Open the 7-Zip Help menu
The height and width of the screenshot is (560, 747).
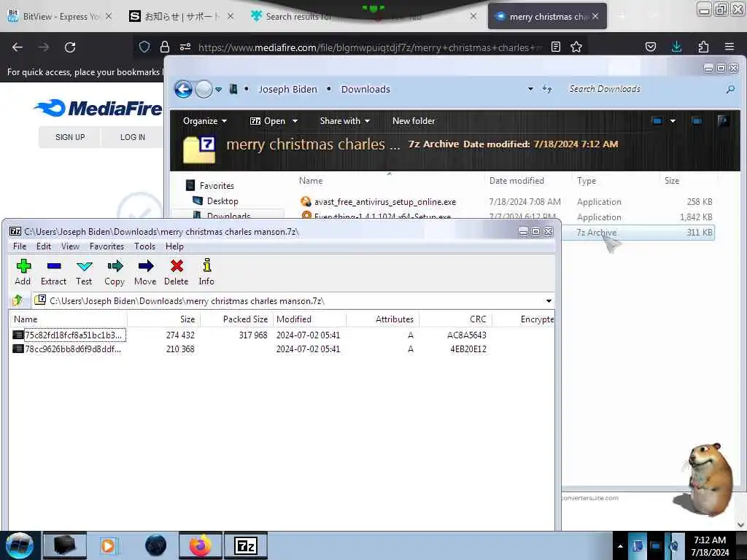point(174,246)
